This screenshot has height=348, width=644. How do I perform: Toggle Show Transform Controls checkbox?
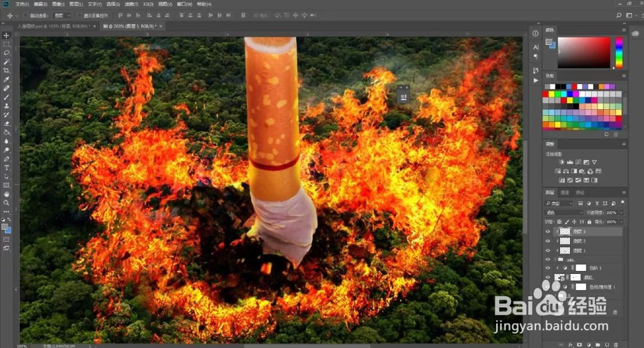click(x=80, y=16)
